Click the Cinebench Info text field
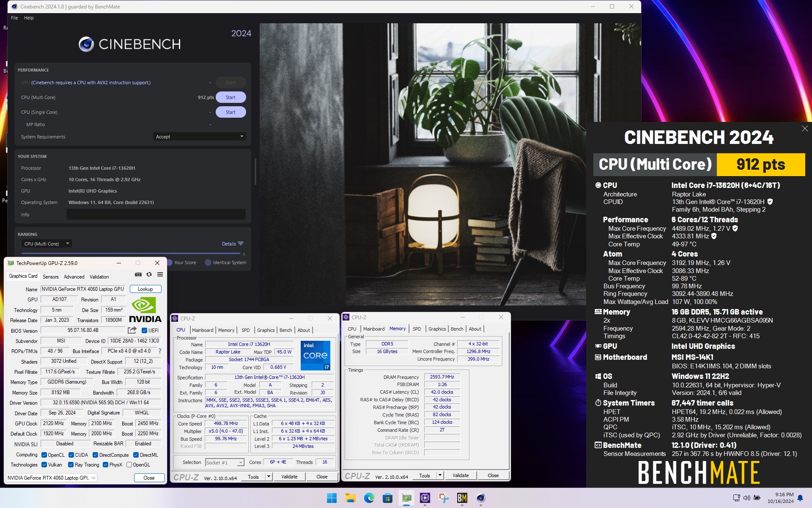Screen dimensions: 812x508 (x=156, y=215)
